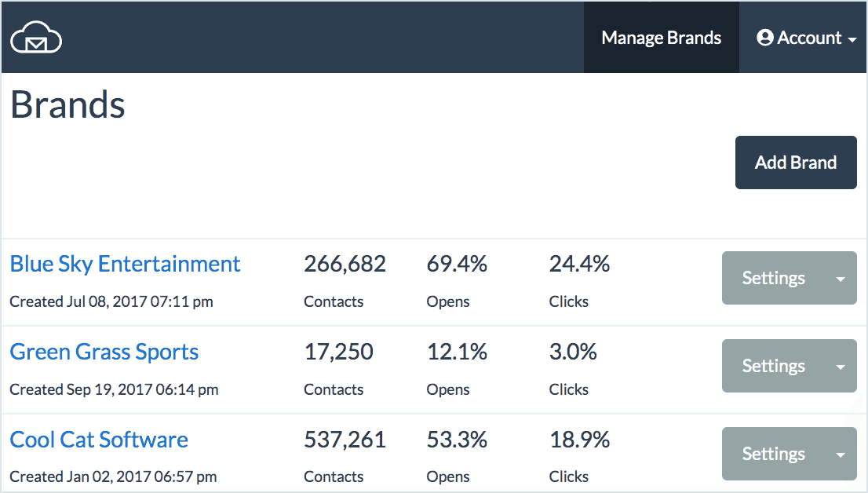Go to the Green Grass Sports brand
This screenshot has height=493, width=868.
[x=104, y=352]
